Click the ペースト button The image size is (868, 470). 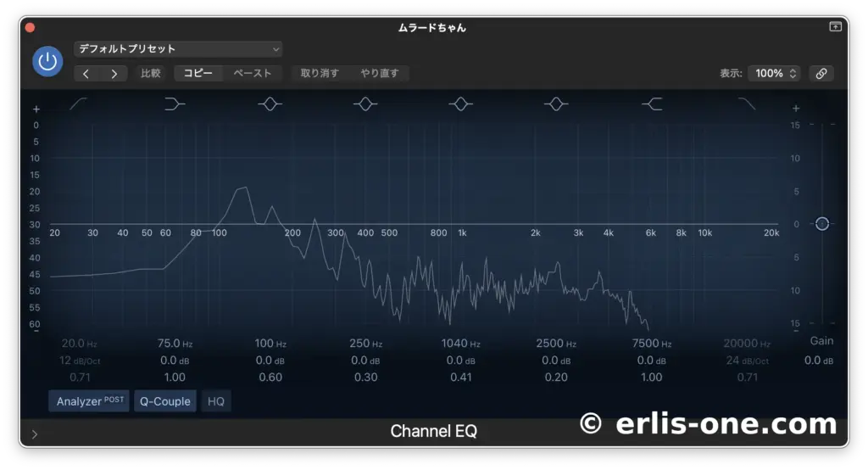click(x=253, y=73)
